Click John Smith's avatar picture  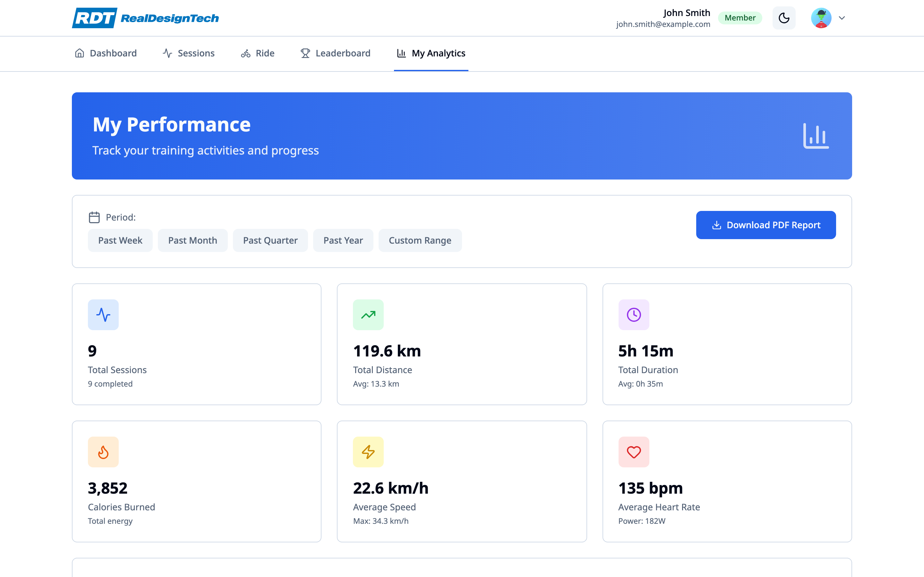click(x=821, y=18)
